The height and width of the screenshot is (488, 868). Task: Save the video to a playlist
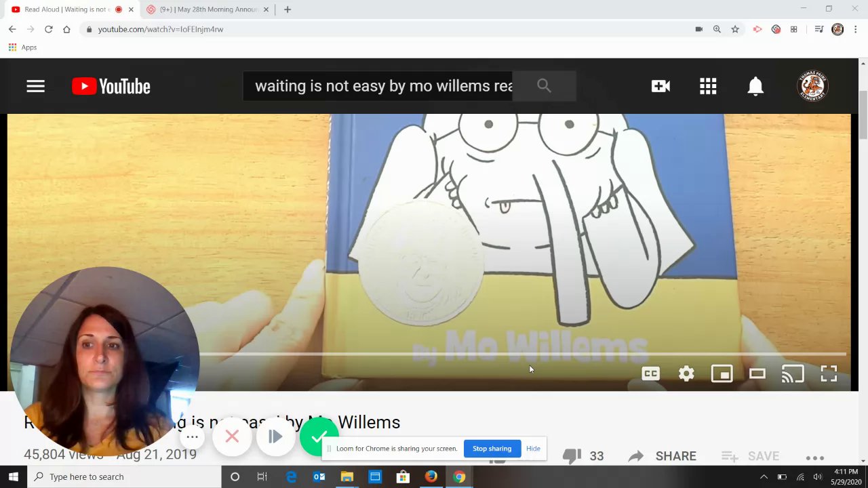[x=750, y=456]
